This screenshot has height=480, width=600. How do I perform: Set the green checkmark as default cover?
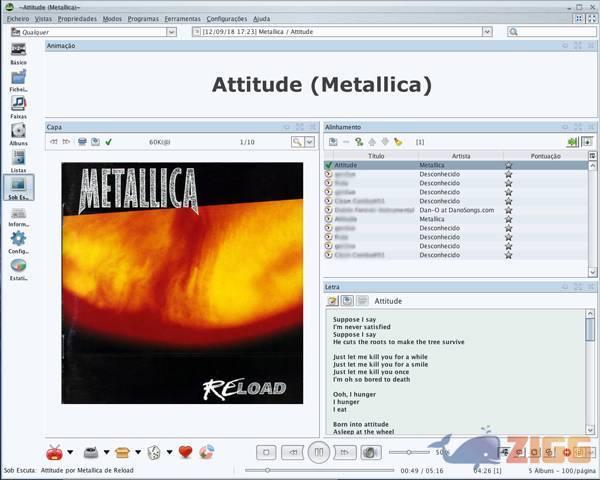coord(108,142)
